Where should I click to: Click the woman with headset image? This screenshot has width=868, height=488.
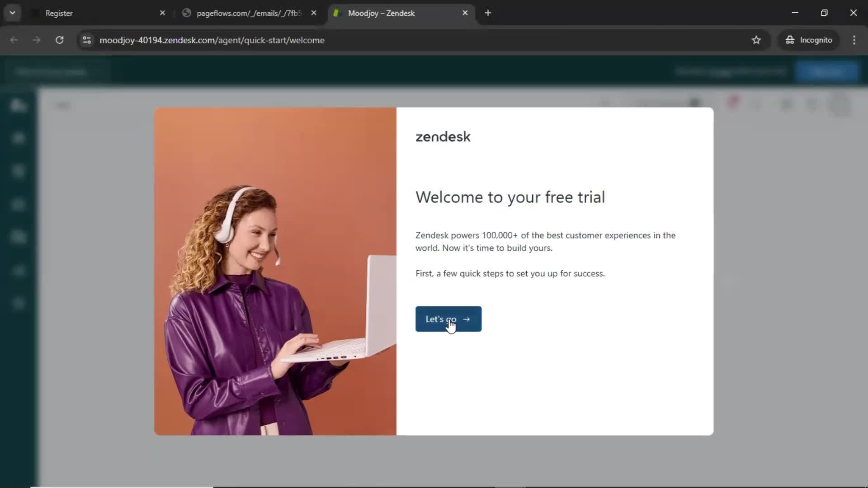pyautogui.click(x=275, y=271)
